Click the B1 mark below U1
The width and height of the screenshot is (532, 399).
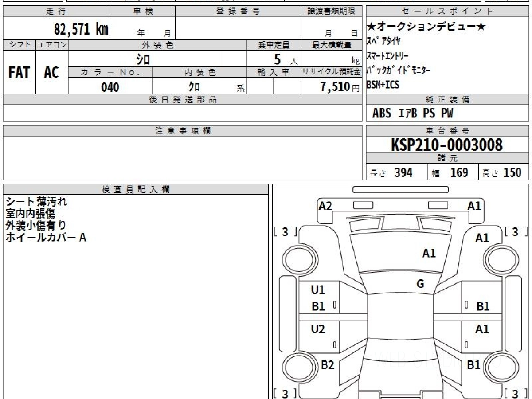click(318, 306)
